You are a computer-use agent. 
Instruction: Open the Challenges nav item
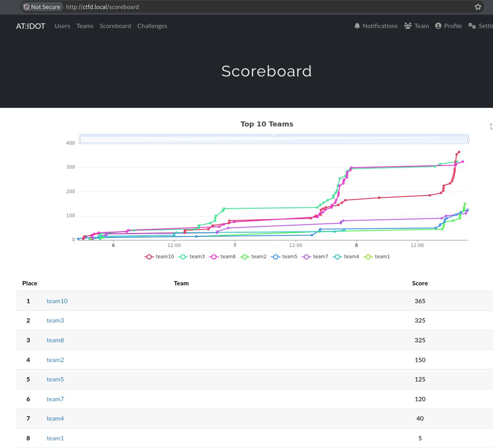[x=152, y=26]
